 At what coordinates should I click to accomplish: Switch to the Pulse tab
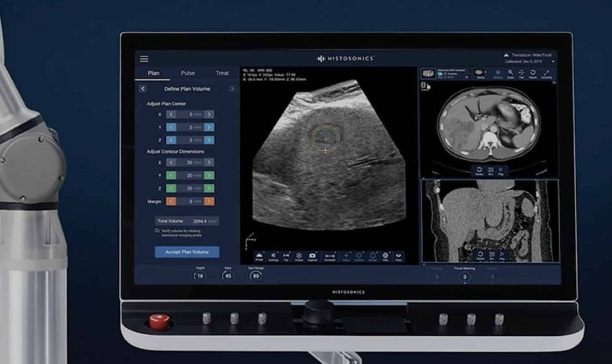tap(187, 73)
